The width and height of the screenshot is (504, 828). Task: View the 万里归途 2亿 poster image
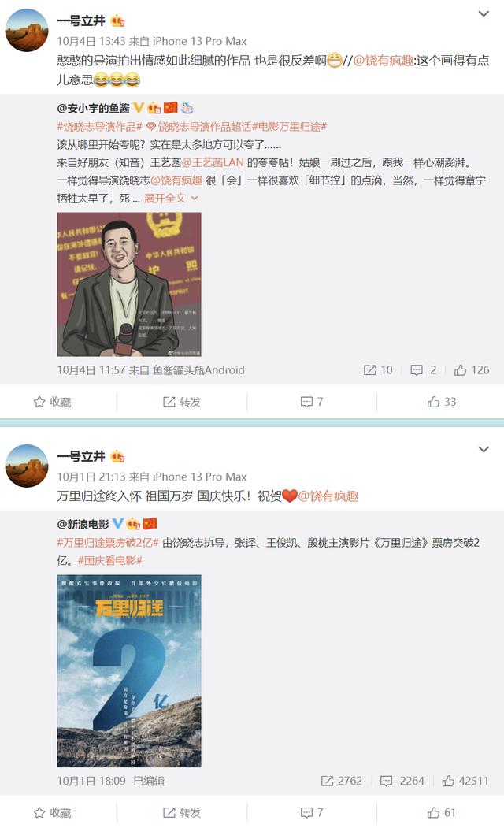129,670
